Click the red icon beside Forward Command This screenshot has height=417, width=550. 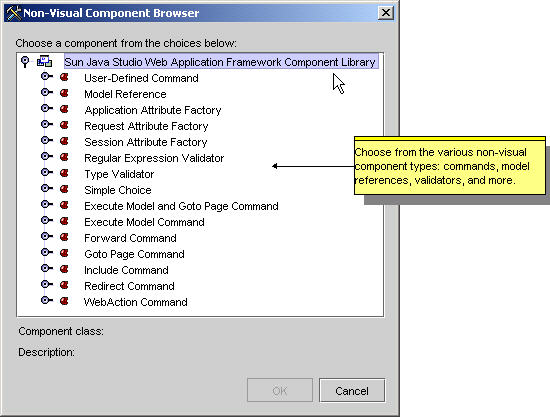click(64, 237)
